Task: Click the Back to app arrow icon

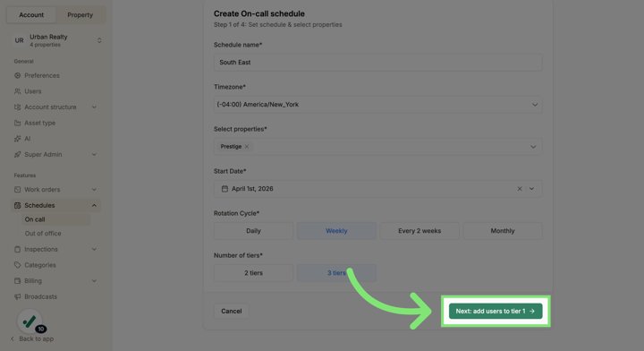Action: click(13, 338)
